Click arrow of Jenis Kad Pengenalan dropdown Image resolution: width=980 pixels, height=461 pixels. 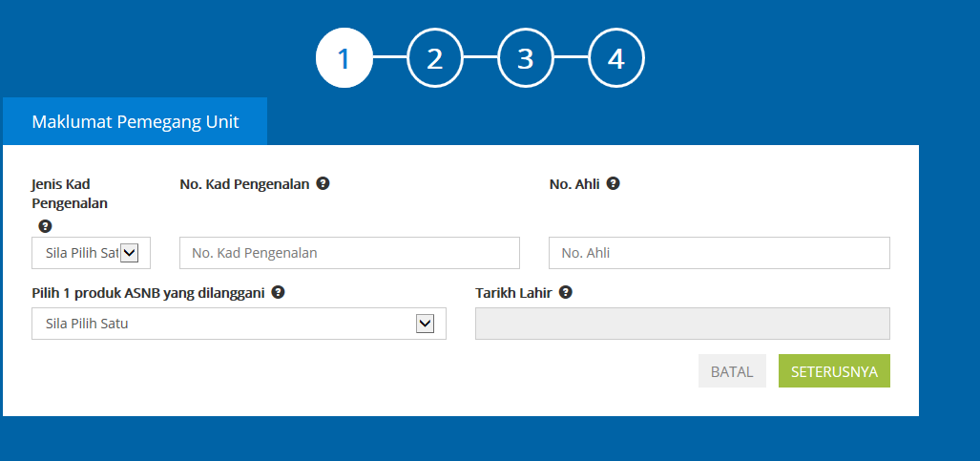coord(130,253)
